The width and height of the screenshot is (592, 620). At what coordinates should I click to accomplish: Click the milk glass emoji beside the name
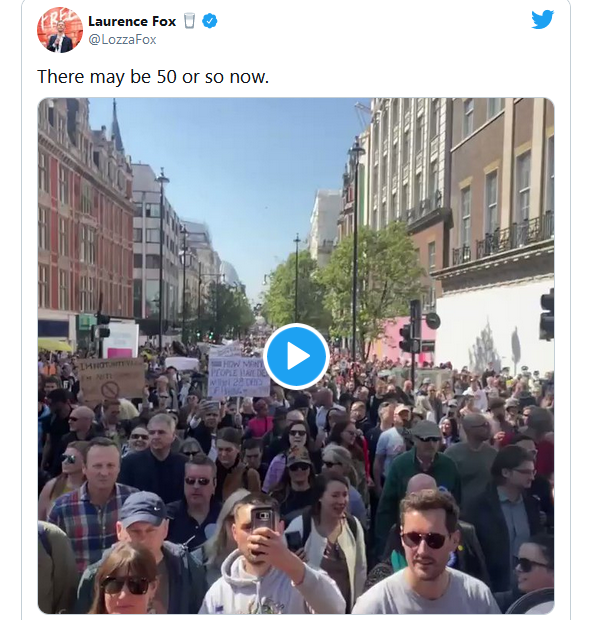(189, 21)
